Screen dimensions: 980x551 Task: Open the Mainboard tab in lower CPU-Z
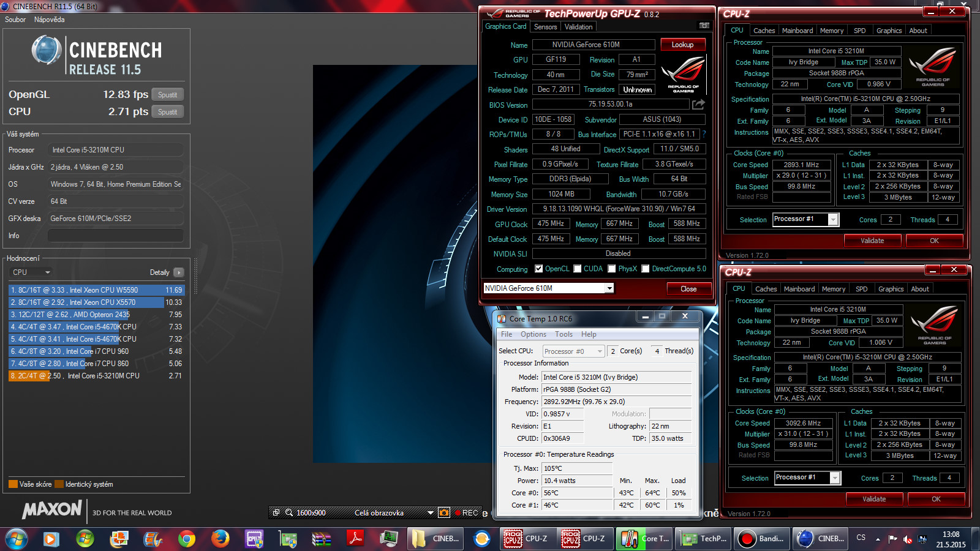coord(799,289)
